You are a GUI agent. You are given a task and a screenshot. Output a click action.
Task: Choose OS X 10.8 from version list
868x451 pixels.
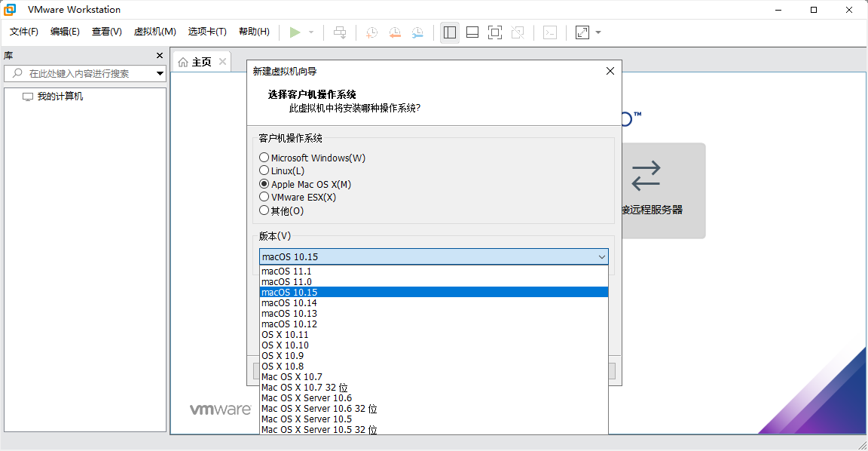[x=434, y=366]
